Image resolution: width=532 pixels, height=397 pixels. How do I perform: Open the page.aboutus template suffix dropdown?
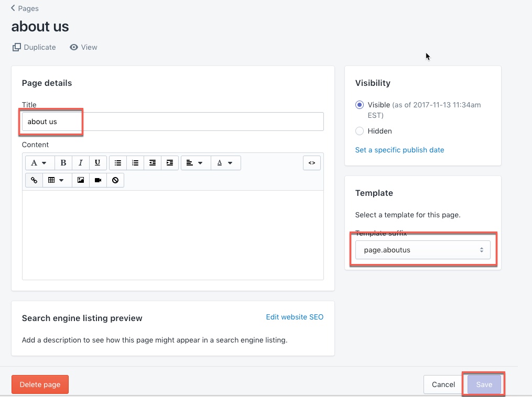(x=423, y=250)
